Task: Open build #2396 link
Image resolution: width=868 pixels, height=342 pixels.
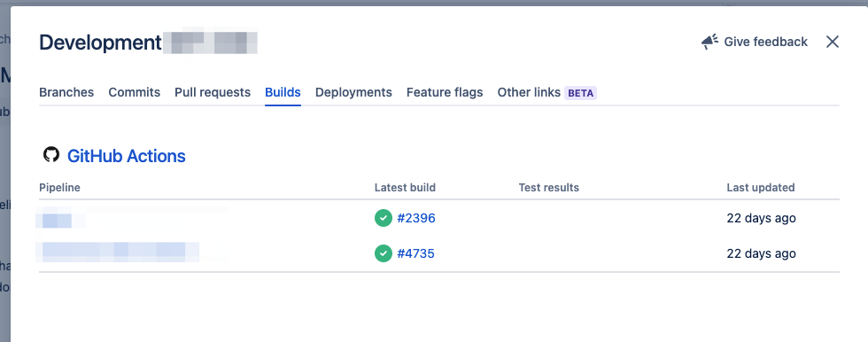Action: point(416,218)
